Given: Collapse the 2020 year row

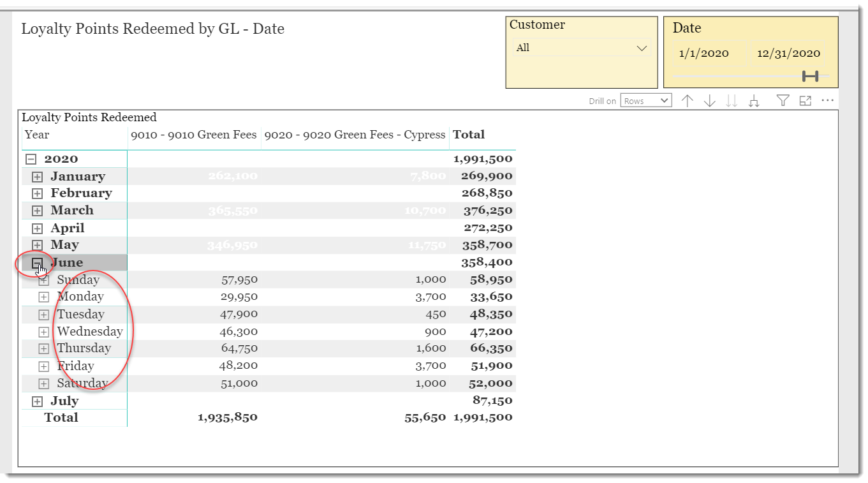Looking at the screenshot, I should tap(31, 160).
